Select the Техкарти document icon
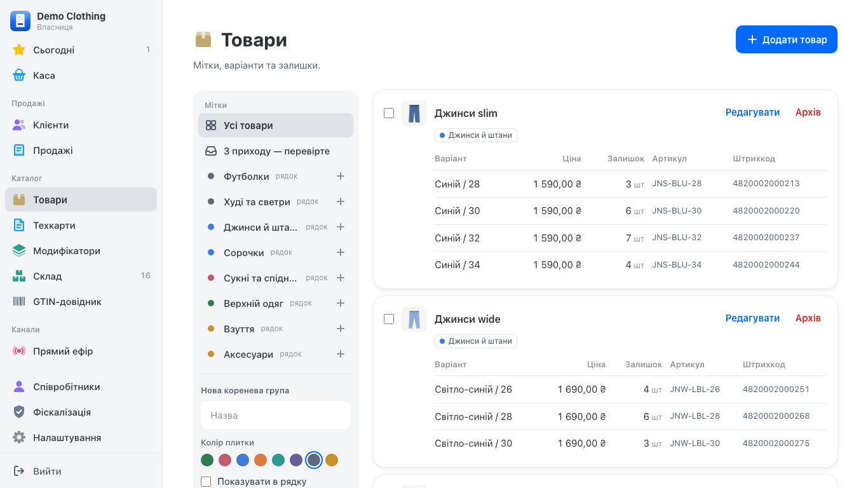The height and width of the screenshot is (488, 868). pyautogui.click(x=19, y=225)
